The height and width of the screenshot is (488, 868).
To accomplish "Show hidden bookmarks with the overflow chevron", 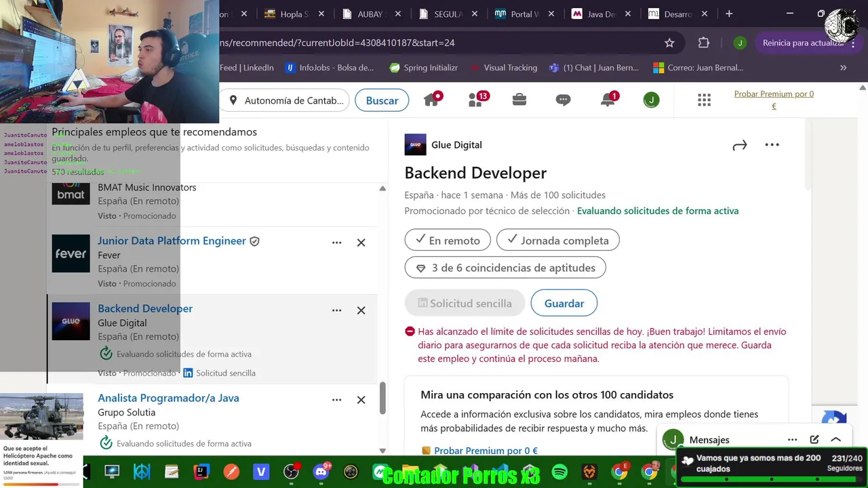I will [x=843, y=68].
